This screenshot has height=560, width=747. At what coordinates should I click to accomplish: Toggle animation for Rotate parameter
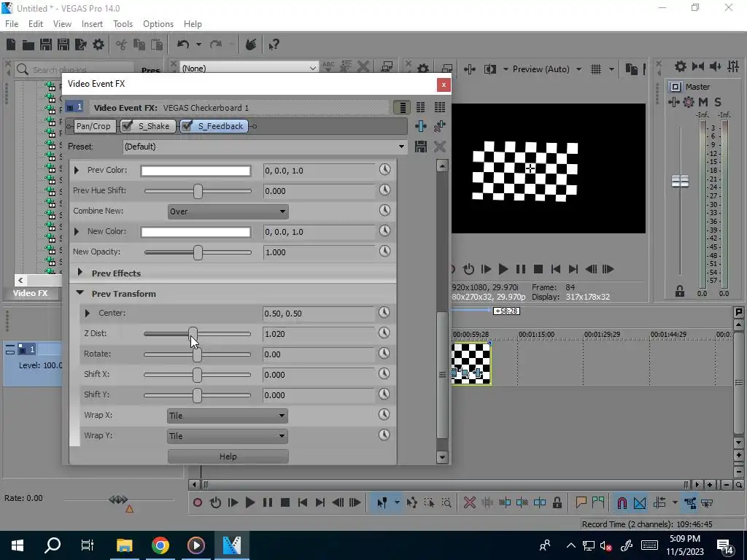coord(384,354)
